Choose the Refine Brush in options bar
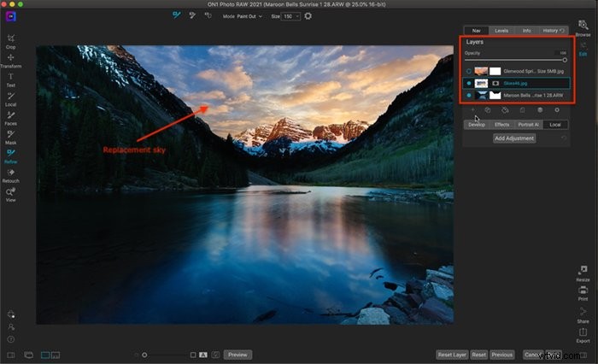The width and height of the screenshot is (598, 364). tap(176, 15)
